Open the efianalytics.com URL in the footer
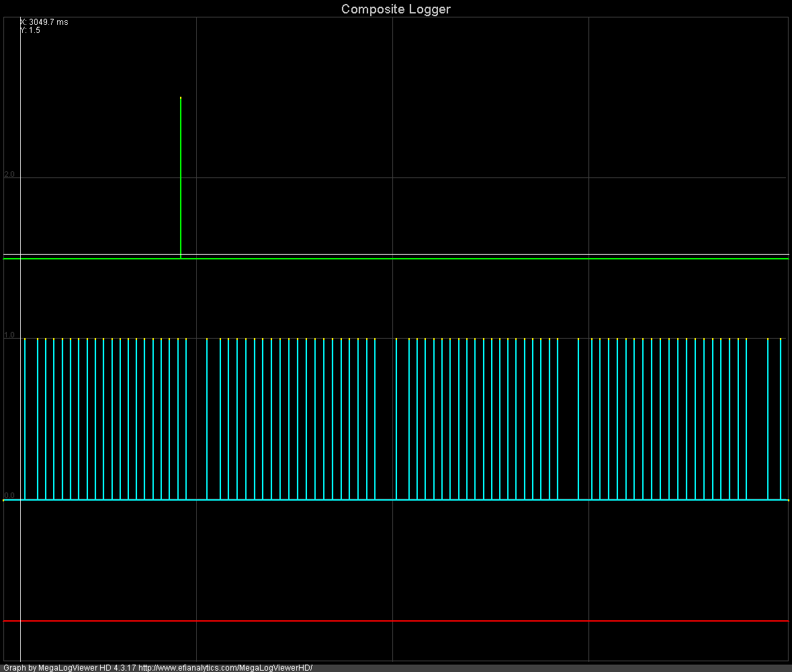Viewport: 792px width, 672px height. pyautogui.click(x=225, y=668)
